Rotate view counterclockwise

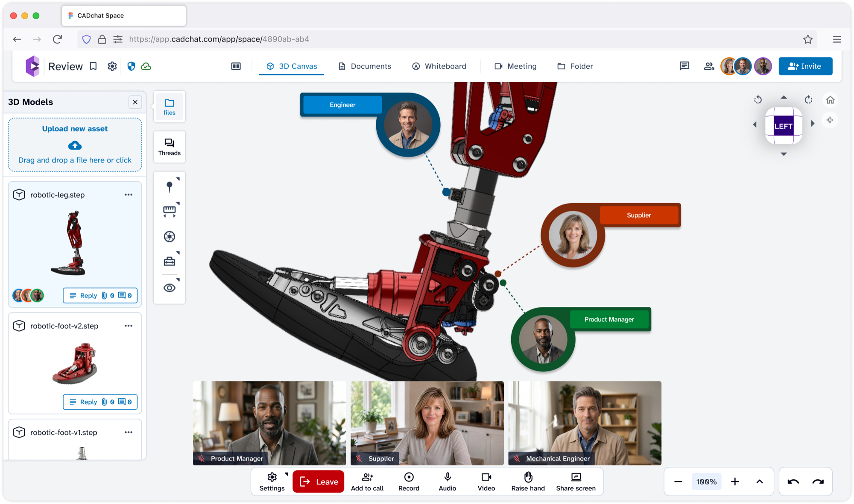tap(758, 100)
